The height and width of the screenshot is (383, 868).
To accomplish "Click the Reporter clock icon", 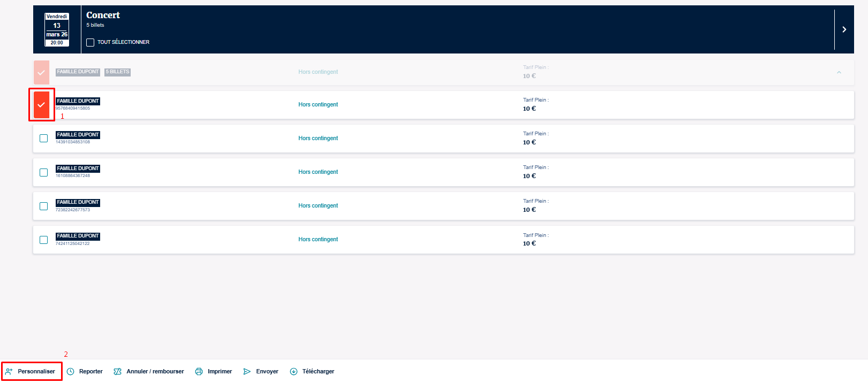I will (71, 371).
